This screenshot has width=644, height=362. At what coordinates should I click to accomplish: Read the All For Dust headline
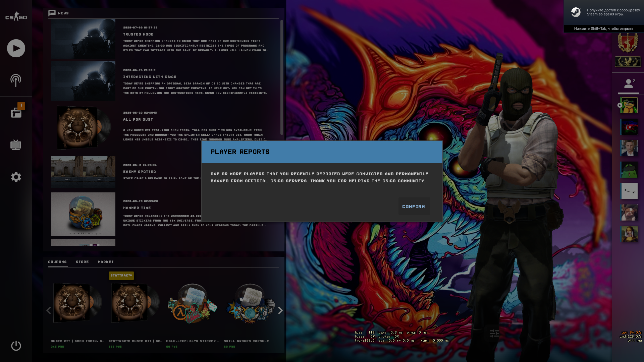pos(138,120)
